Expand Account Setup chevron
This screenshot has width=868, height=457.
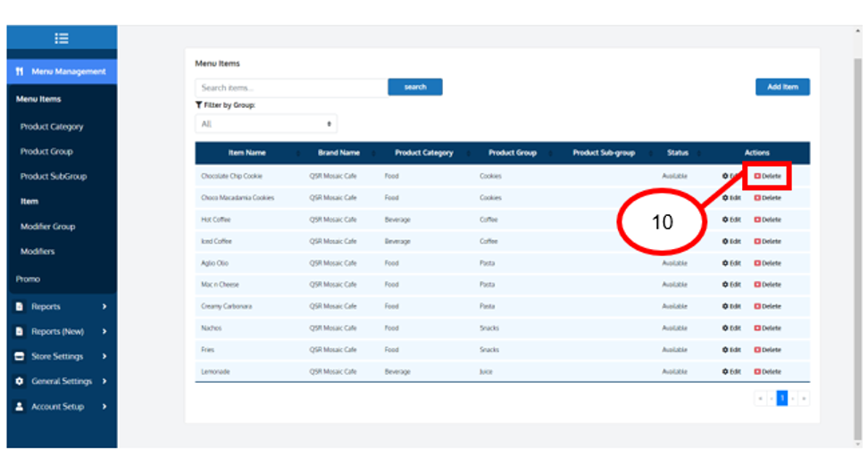tap(104, 407)
